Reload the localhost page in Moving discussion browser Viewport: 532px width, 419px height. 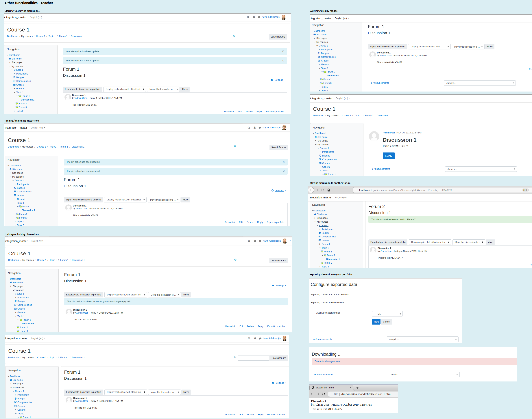[323, 190]
